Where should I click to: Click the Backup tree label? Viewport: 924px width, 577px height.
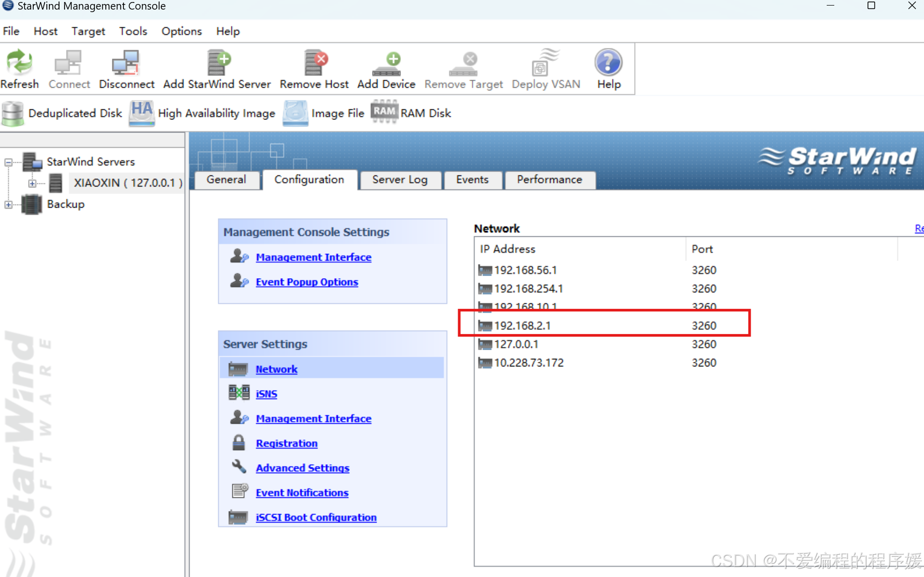click(x=66, y=205)
